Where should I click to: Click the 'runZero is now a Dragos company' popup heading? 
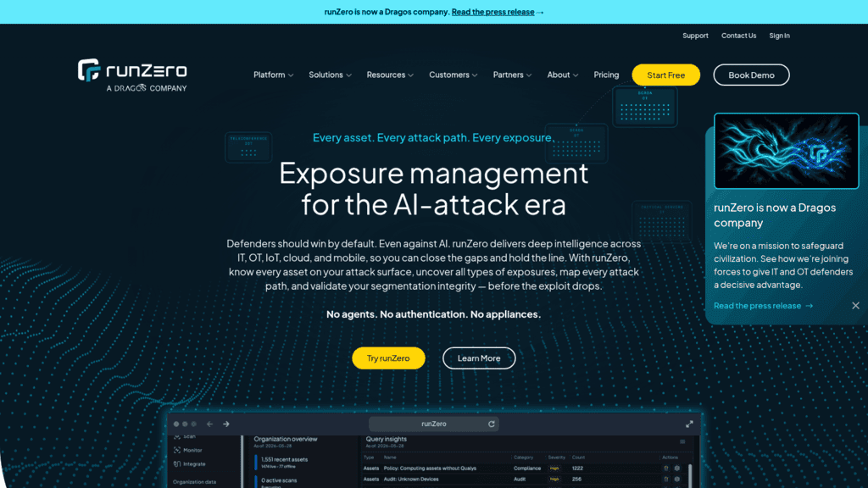point(775,215)
